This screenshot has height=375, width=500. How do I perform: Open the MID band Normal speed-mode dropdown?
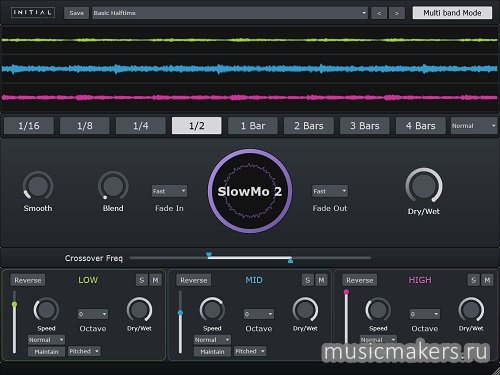tap(212, 340)
